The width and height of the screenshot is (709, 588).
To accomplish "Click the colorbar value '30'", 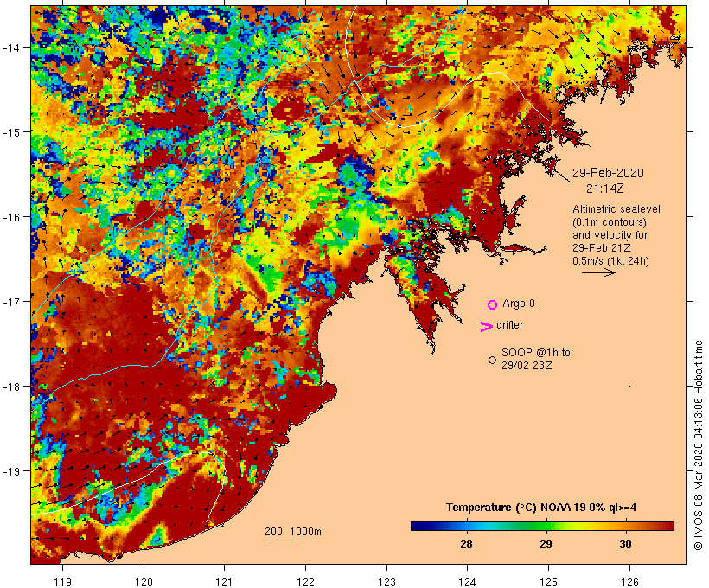I will point(625,544).
